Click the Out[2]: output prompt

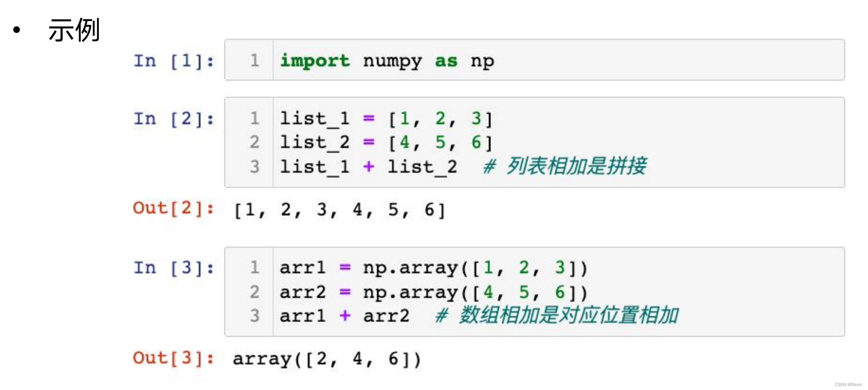point(174,208)
